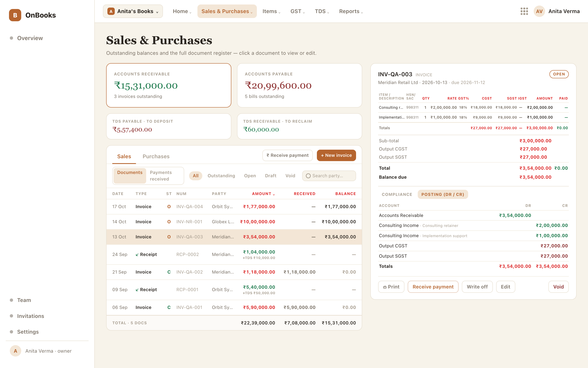Open the RCP-0001 receipt row
The width and height of the screenshot is (588, 368).
tap(234, 290)
